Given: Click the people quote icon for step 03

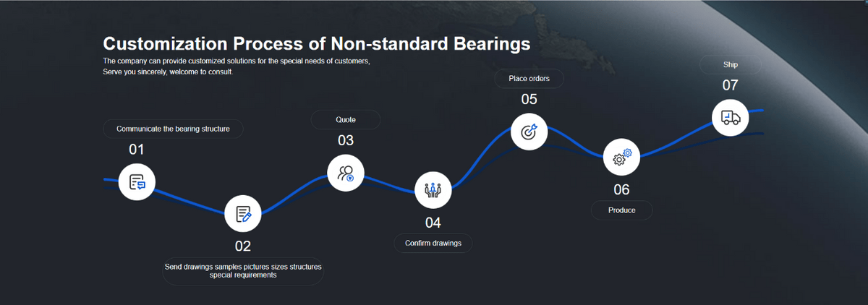Looking at the screenshot, I should point(346,173).
